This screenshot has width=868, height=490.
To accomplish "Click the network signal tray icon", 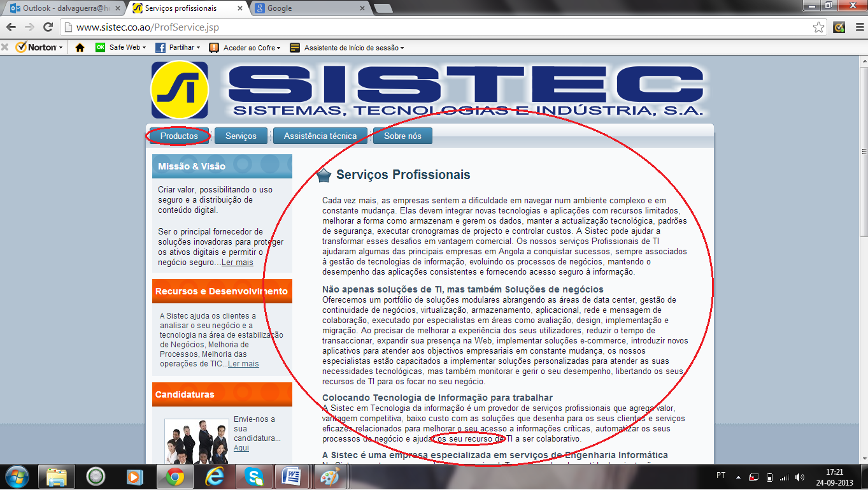I will coord(784,477).
